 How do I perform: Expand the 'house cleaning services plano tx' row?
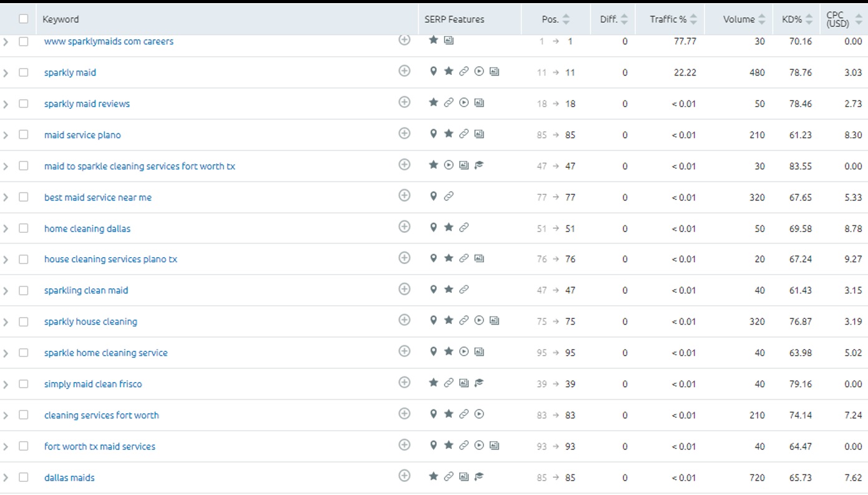(x=6, y=260)
